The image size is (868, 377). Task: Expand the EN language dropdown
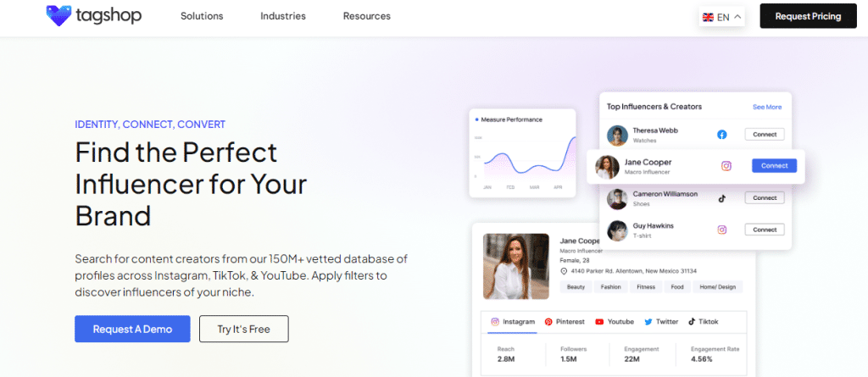pyautogui.click(x=737, y=17)
